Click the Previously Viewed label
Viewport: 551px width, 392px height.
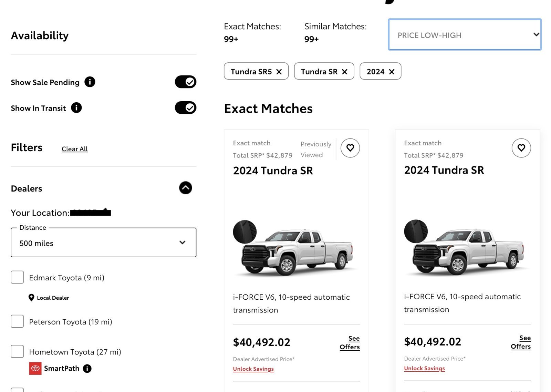click(316, 149)
